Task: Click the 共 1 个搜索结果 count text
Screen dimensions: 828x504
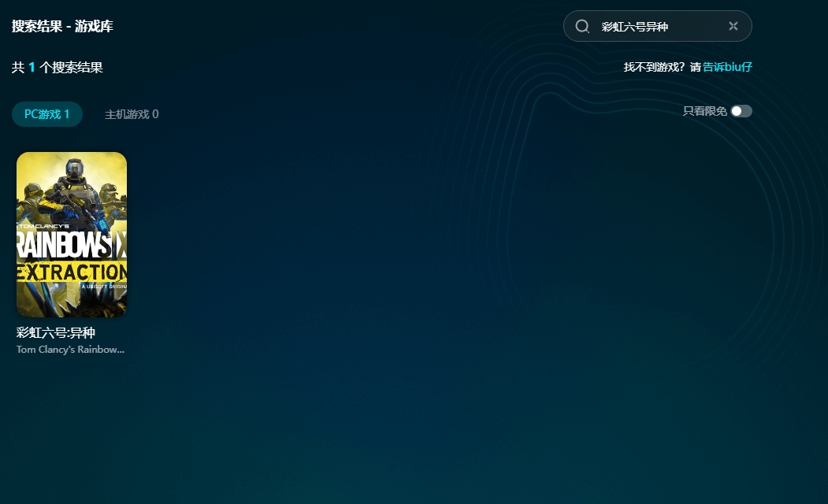Action: click(57, 68)
